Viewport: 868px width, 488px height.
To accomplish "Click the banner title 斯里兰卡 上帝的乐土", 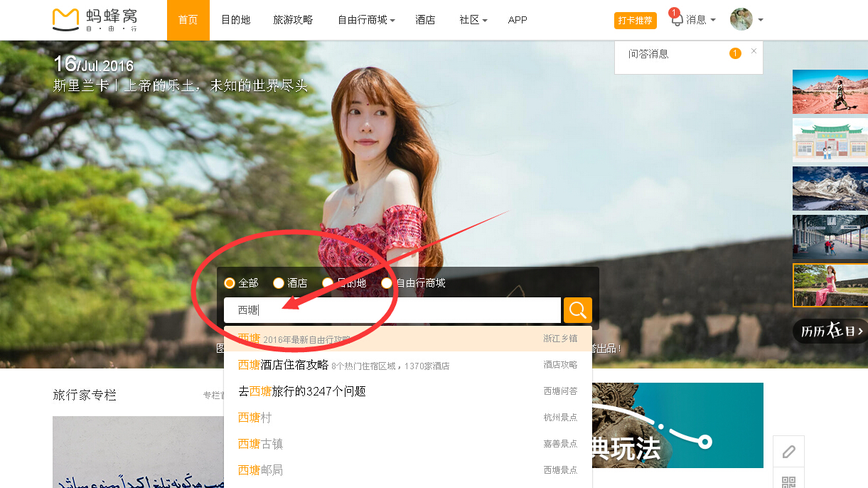I will tap(181, 86).
